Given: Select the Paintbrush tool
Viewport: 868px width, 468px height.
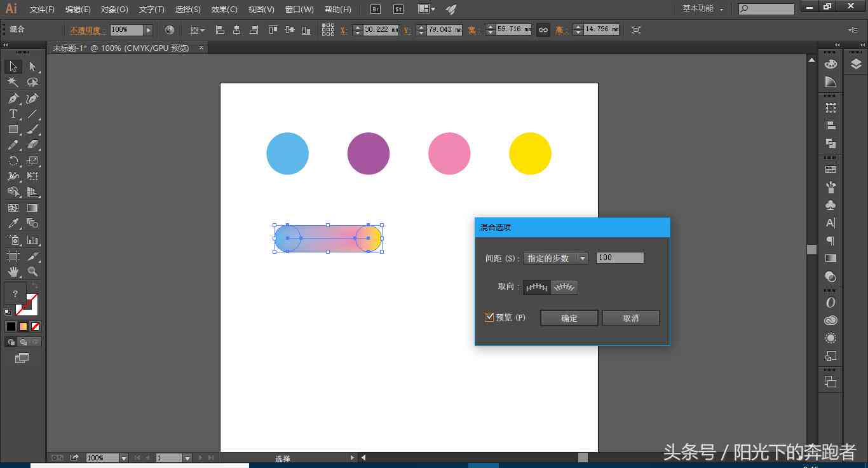Looking at the screenshot, I should (32, 129).
